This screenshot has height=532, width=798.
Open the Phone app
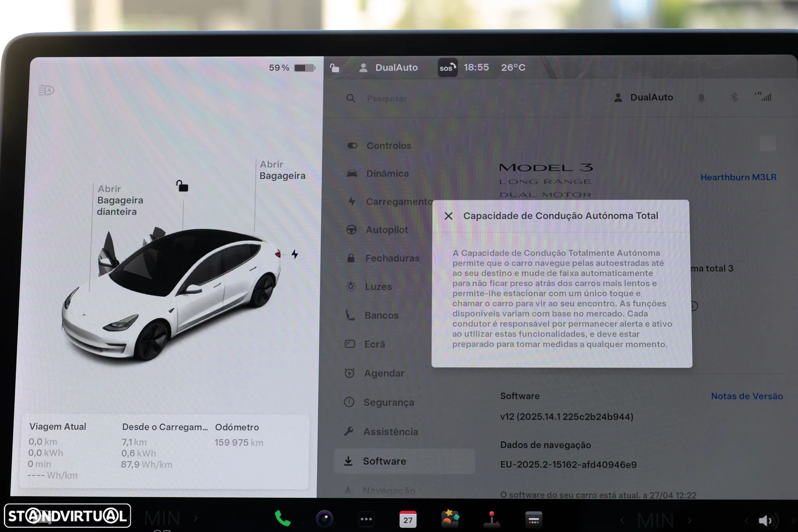(x=282, y=519)
